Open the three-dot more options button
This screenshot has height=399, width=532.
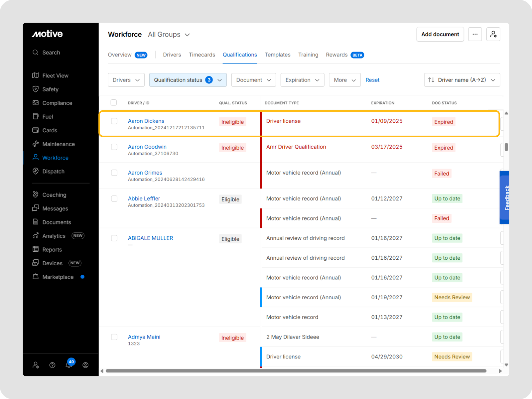(475, 34)
